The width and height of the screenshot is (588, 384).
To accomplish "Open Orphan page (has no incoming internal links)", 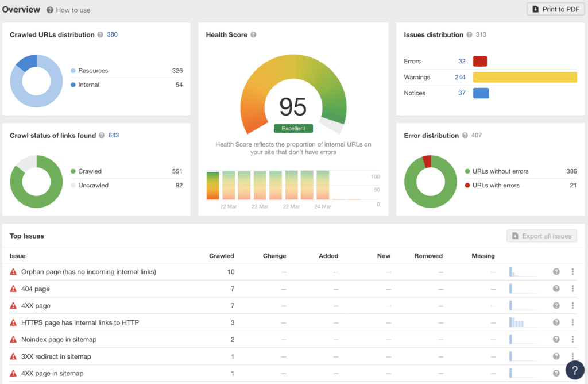I will 88,272.
